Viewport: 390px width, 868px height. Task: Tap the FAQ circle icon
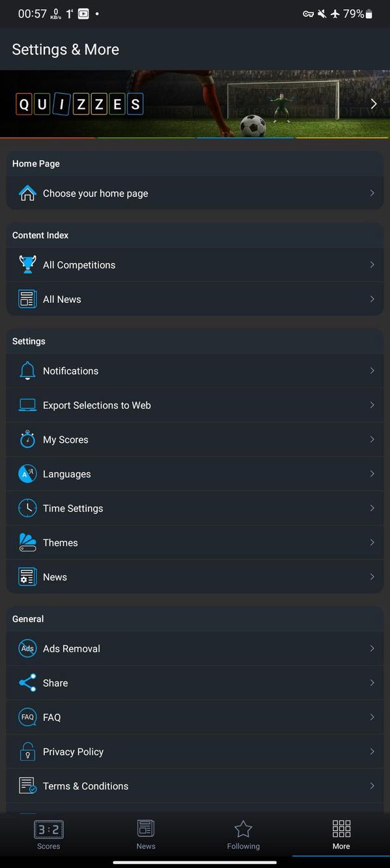tap(27, 717)
